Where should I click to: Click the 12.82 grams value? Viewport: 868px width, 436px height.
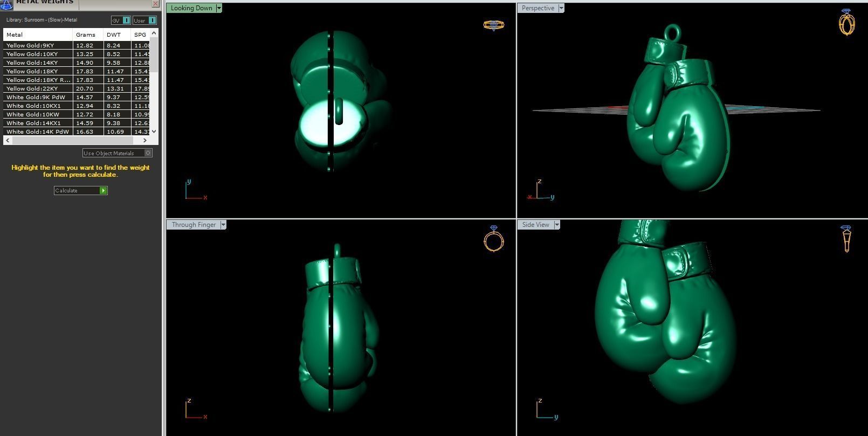click(x=85, y=45)
